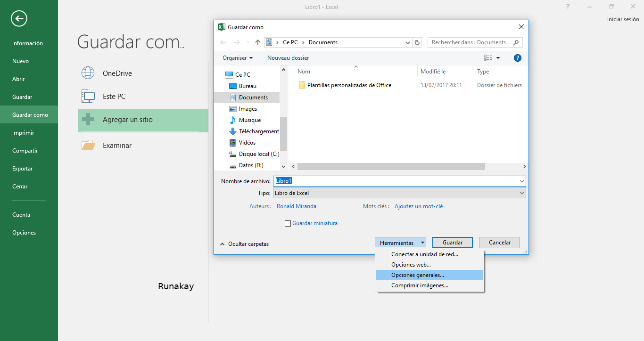Expand the address bar history dropdown
Image resolution: width=644 pixels, height=341 pixels.
(408, 42)
